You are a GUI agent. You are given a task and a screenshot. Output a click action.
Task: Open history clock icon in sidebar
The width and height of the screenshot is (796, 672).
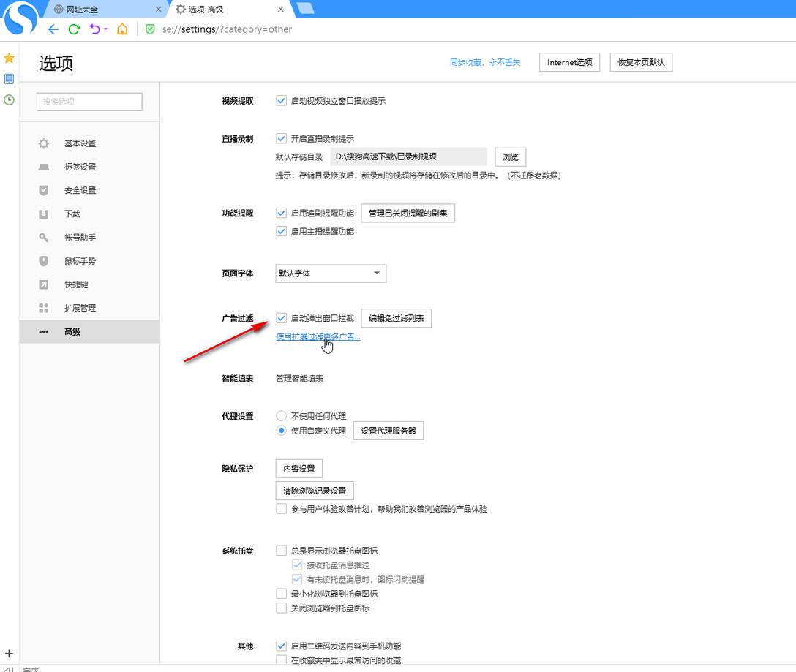pyautogui.click(x=9, y=100)
